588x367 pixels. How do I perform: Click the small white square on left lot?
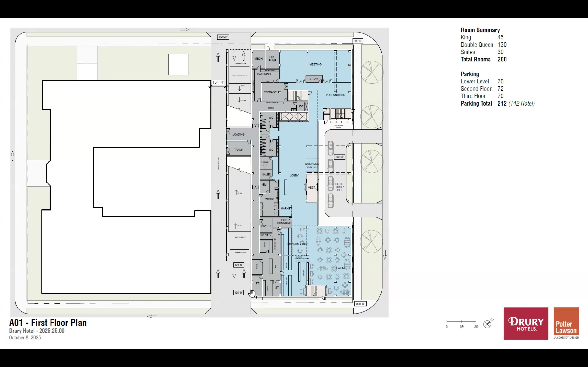178,64
